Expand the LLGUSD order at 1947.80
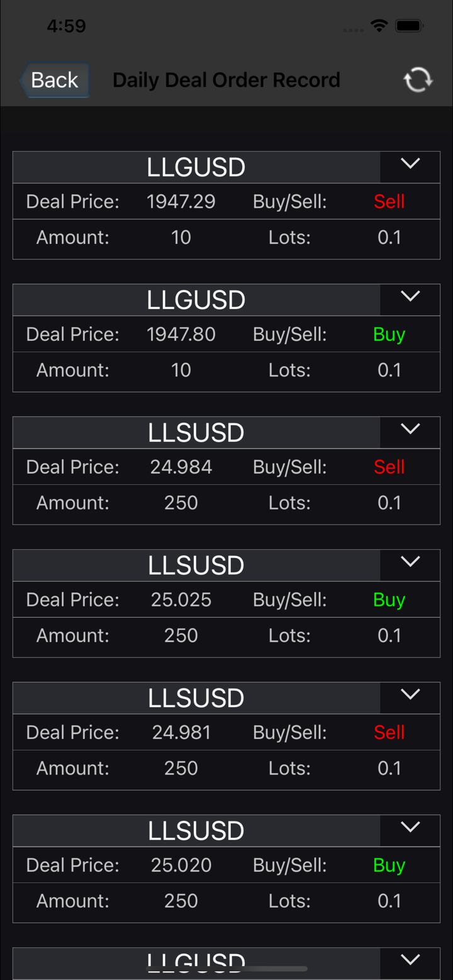The width and height of the screenshot is (453, 980). tap(410, 297)
